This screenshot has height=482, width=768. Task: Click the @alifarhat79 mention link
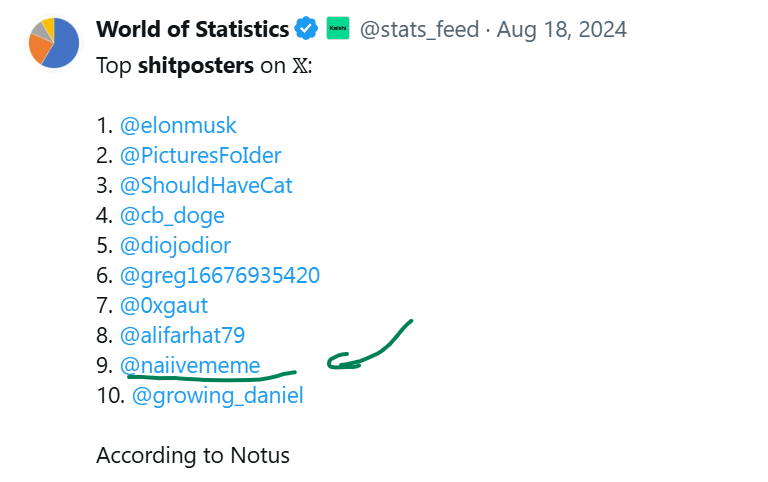tap(182, 336)
